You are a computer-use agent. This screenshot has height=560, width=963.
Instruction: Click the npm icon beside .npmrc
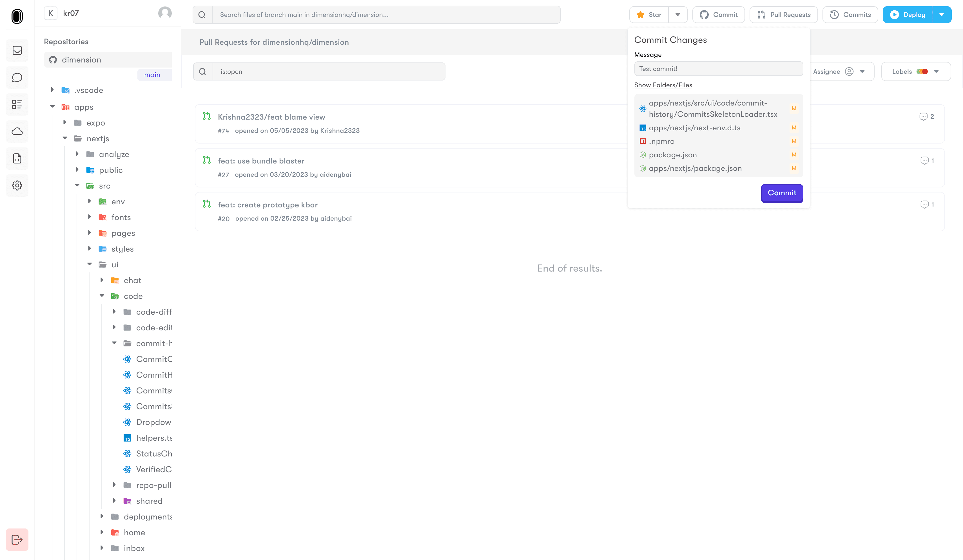[x=643, y=141]
